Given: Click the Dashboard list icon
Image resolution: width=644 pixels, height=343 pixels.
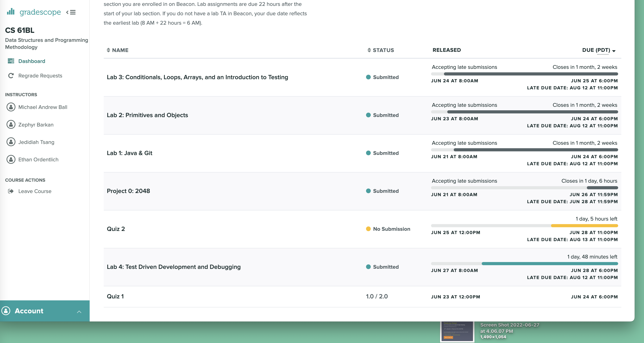Looking at the screenshot, I should 11,61.
